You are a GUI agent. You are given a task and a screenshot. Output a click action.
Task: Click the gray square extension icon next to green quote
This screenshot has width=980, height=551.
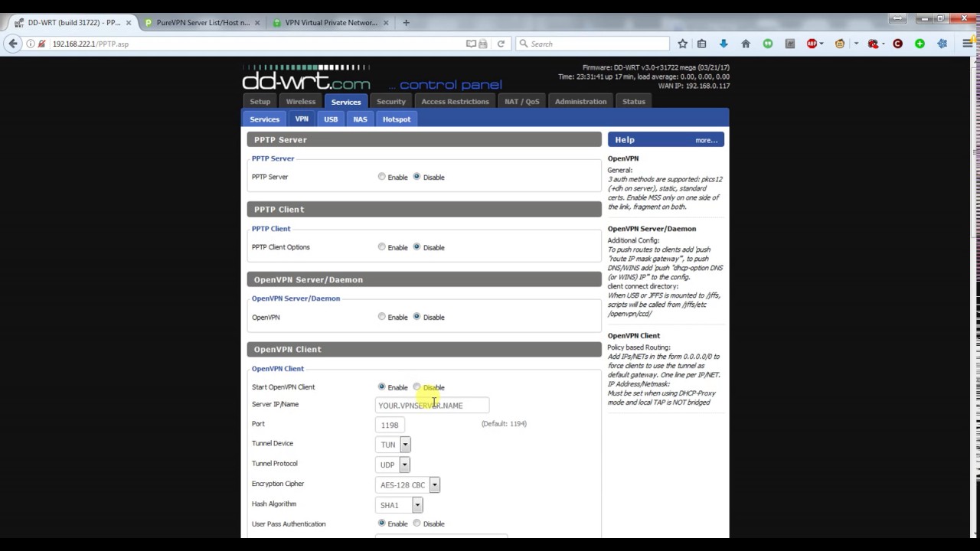[x=790, y=44]
